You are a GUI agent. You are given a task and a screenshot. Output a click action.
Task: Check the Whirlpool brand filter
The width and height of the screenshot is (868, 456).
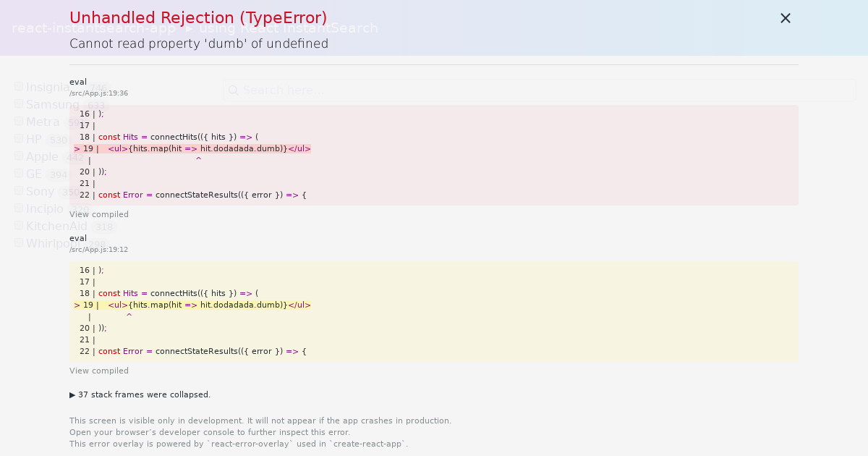pos(18,242)
